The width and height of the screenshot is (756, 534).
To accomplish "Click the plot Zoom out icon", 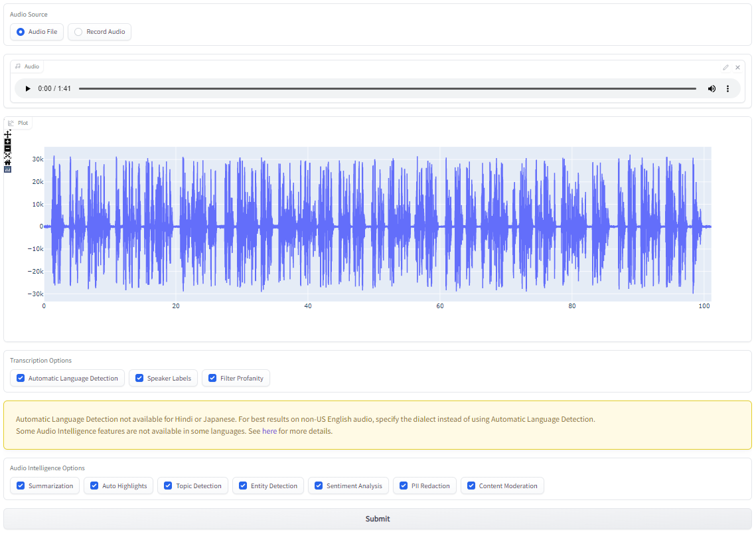I will pyautogui.click(x=7, y=149).
